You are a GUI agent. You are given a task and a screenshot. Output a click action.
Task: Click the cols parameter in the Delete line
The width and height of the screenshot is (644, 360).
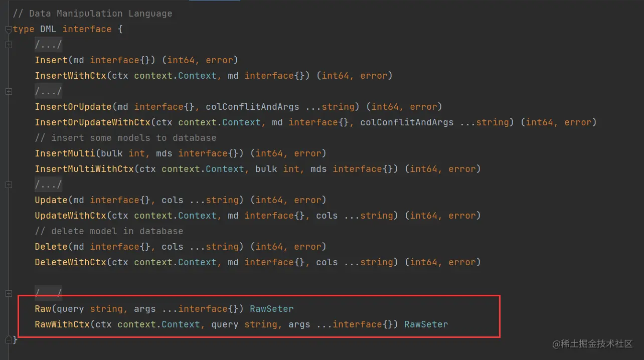pyautogui.click(x=173, y=247)
